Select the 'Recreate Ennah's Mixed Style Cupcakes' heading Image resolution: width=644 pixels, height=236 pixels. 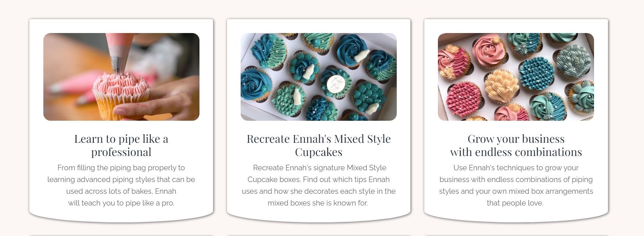[x=319, y=145]
